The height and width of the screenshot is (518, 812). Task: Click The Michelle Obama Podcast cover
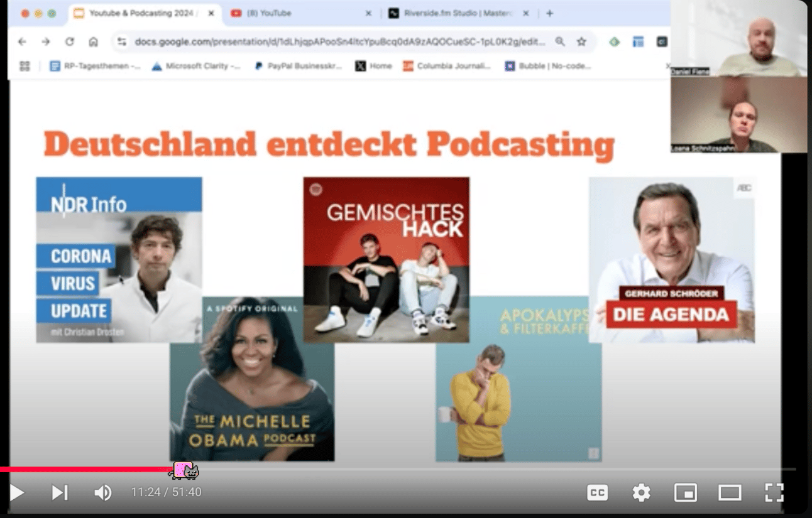click(x=252, y=379)
